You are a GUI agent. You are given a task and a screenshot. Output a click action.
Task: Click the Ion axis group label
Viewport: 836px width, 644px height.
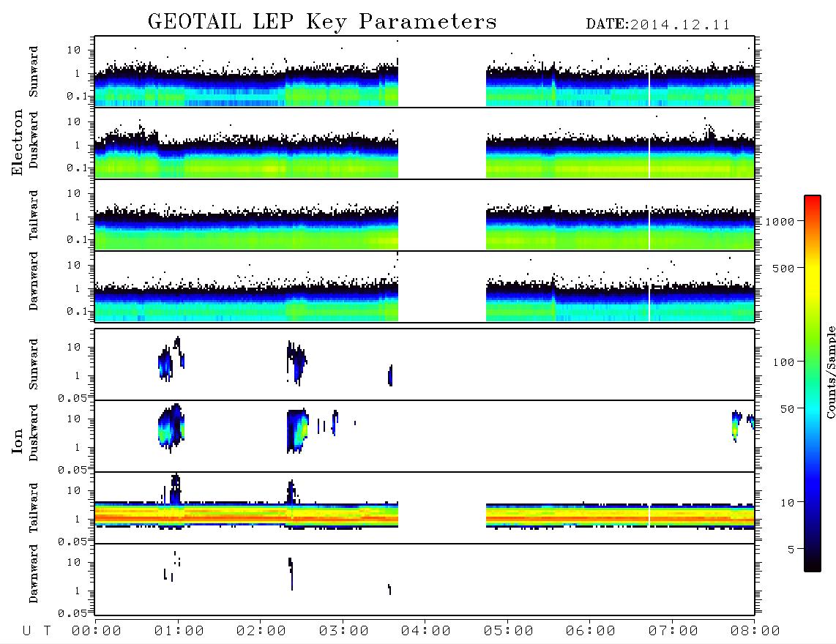pyautogui.click(x=17, y=441)
